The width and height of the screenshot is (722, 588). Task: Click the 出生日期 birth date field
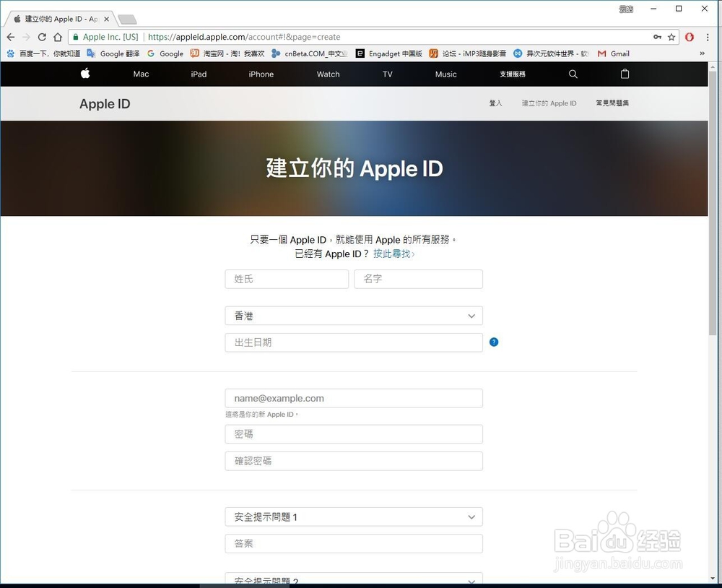pyautogui.click(x=354, y=342)
